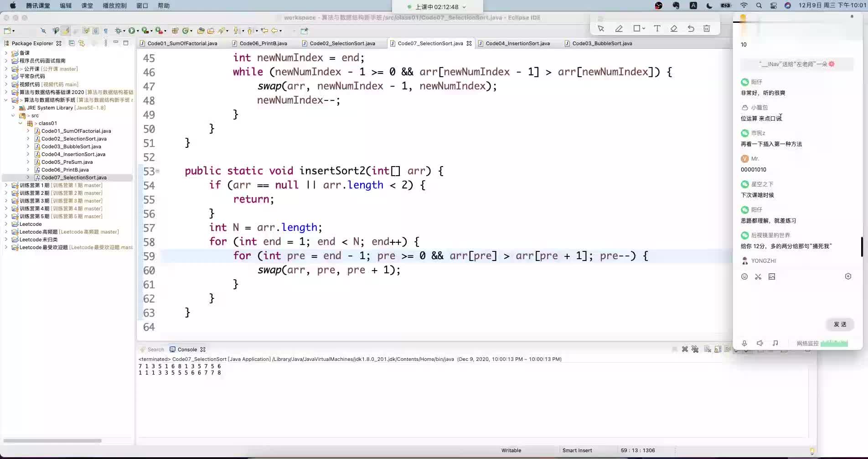Viewport: 868px width, 459px height.
Task: Select Code05_PreSum.java in Package Explorer
Action: 67,162
